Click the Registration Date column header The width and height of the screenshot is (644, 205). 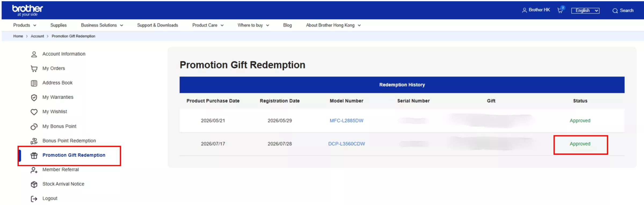279,101
